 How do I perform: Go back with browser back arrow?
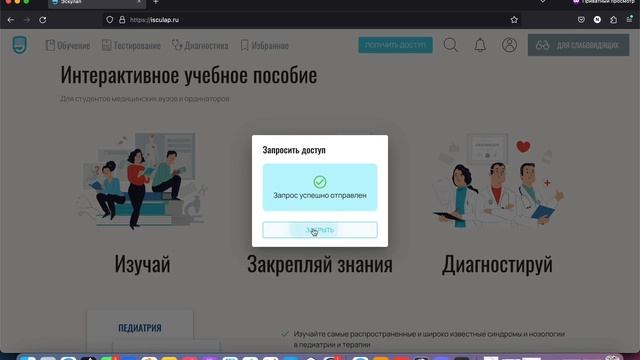tap(11, 20)
